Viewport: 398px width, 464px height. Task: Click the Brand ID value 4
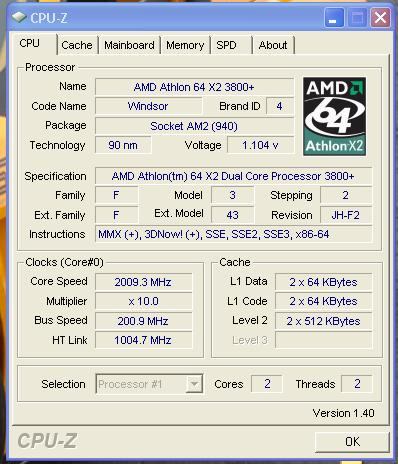pos(280,106)
